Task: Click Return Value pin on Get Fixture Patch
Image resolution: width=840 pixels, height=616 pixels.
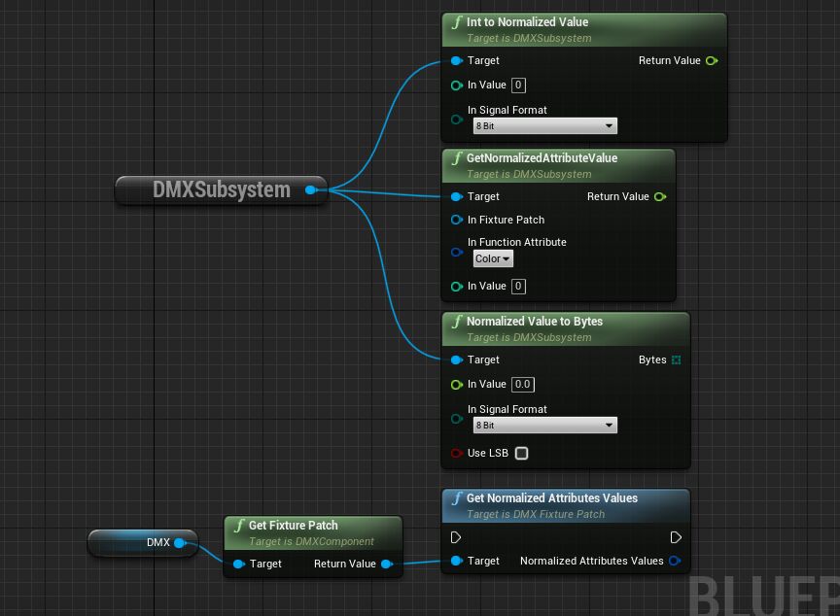Action: pyautogui.click(x=387, y=564)
